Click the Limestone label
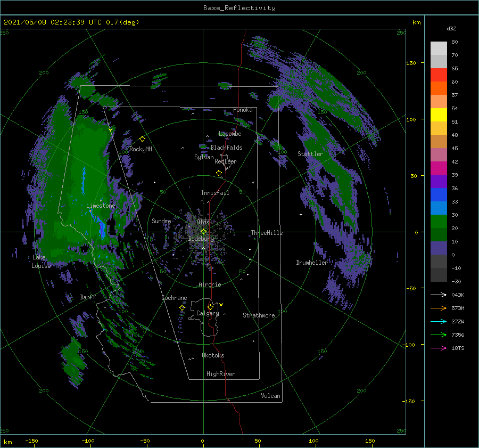Image resolution: width=479 pixels, height=448 pixels. click(x=101, y=206)
